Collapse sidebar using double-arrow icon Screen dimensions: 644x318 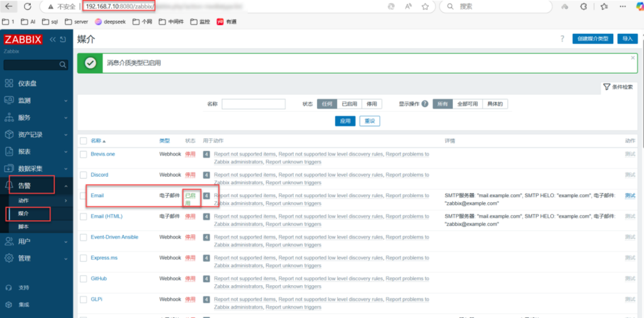point(53,40)
